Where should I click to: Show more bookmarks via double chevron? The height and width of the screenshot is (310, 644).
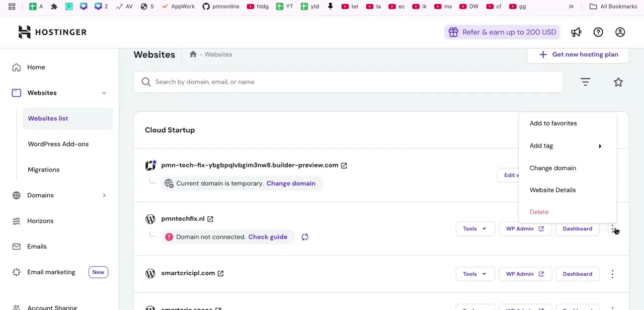click(571, 7)
